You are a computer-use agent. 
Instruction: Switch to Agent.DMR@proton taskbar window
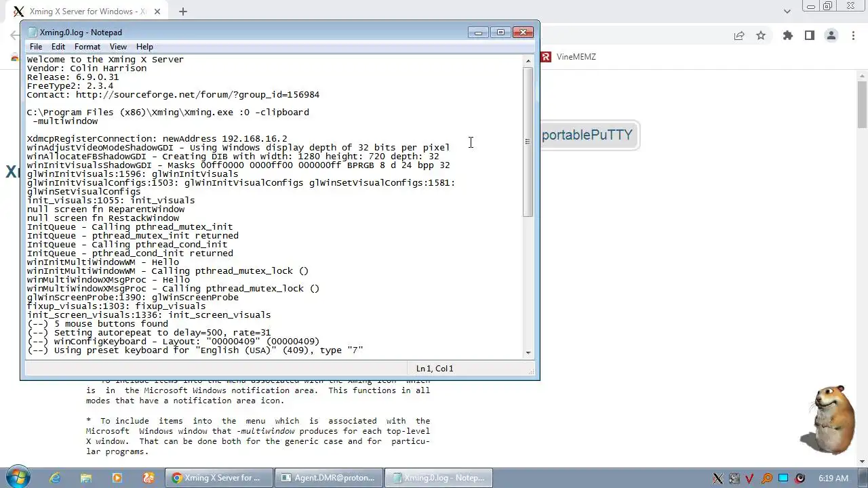[x=329, y=478]
